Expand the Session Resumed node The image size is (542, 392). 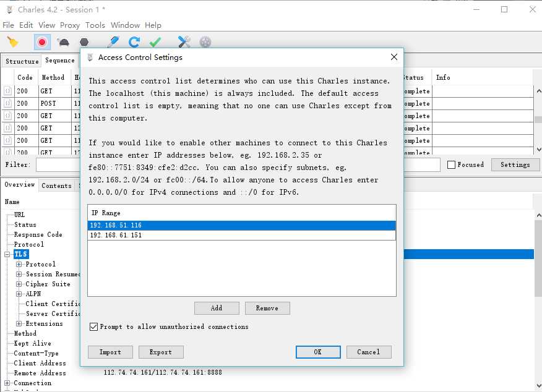pos(19,275)
